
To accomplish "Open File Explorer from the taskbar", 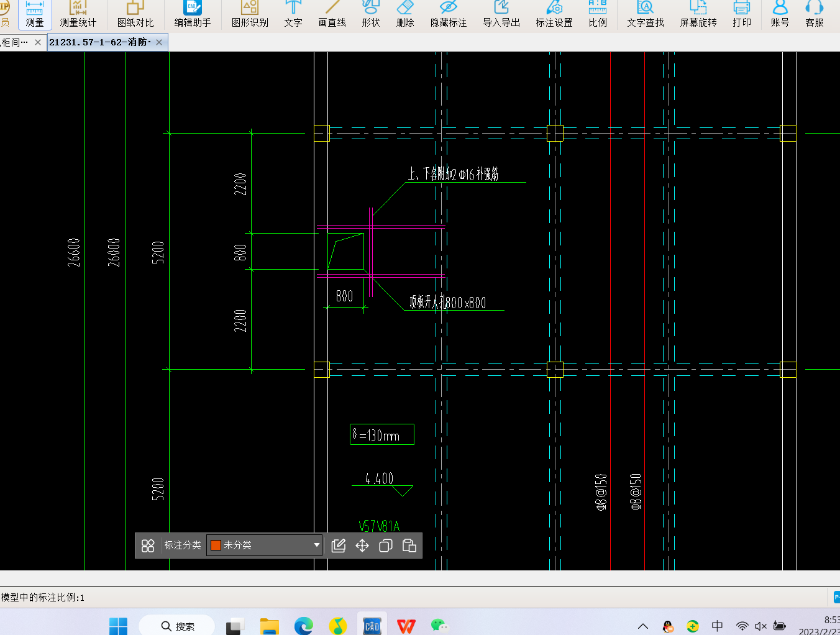I will click(x=269, y=626).
